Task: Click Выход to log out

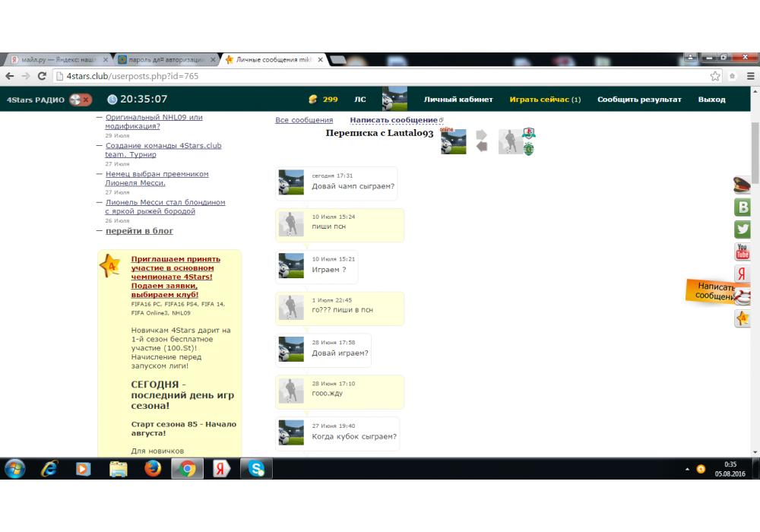Action: click(x=711, y=100)
